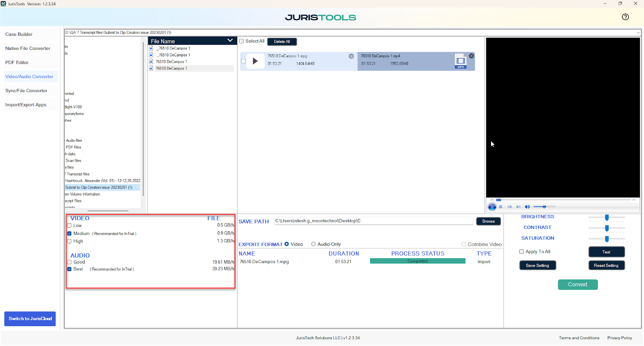The height and width of the screenshot is (346, 644).
Task: Expand the File Name column chevron
Action: point(230,40)
